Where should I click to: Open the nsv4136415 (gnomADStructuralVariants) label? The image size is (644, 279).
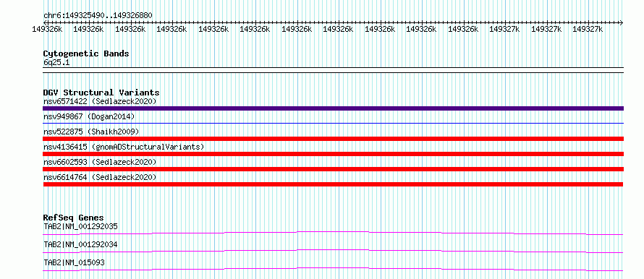point(124,147)
